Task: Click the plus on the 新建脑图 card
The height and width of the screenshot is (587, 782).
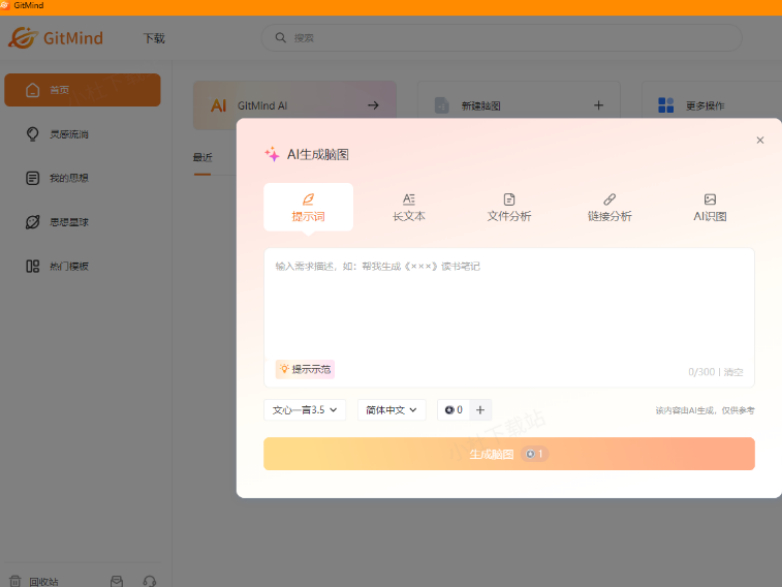Action: click(598, 105)
